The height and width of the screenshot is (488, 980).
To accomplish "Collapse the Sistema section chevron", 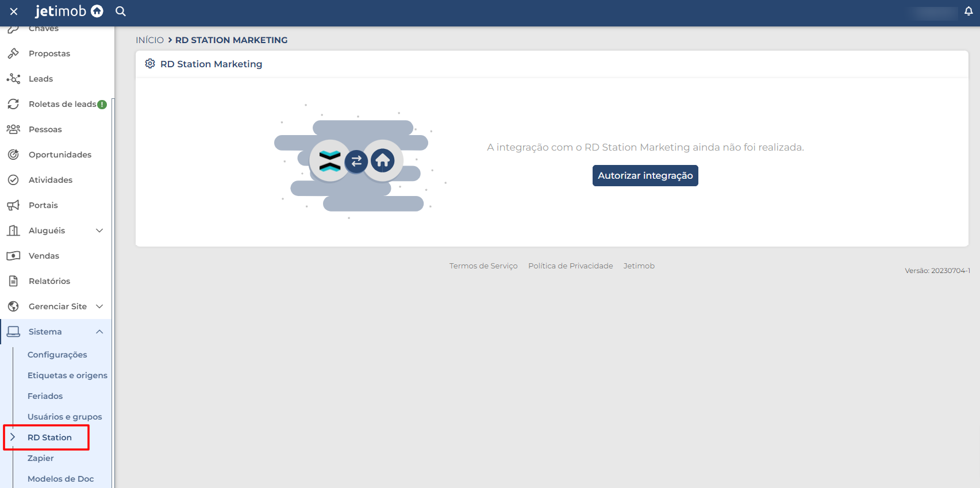I will pos(99,332).
